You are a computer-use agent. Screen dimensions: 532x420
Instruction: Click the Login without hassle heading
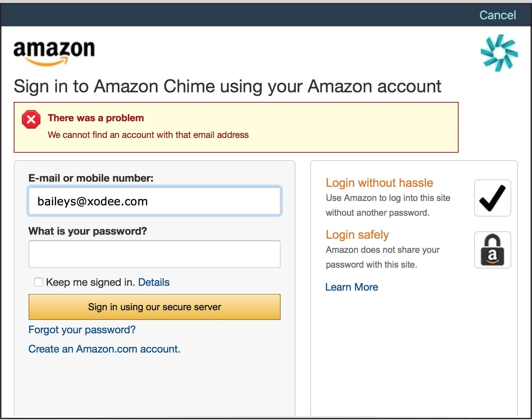pos(379,183)
